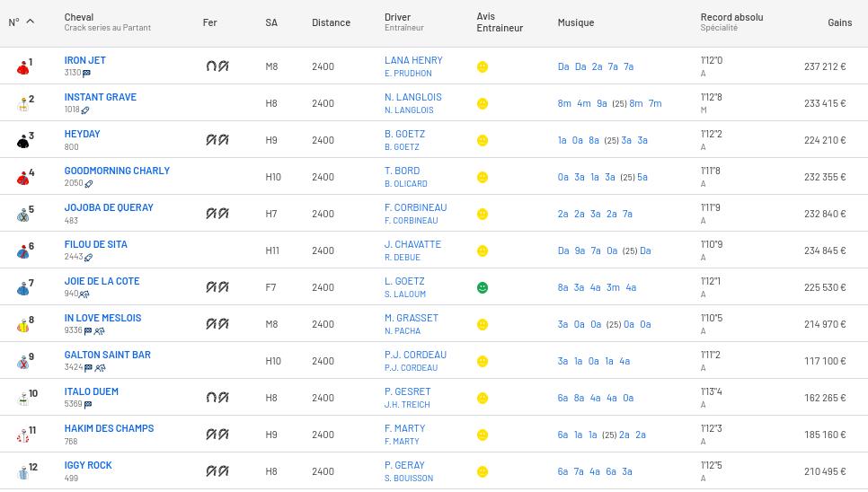This screenshot has width=868, height=492.
Task: Open the trainer S. LALOUM link
Action: [x=405, y=294]
